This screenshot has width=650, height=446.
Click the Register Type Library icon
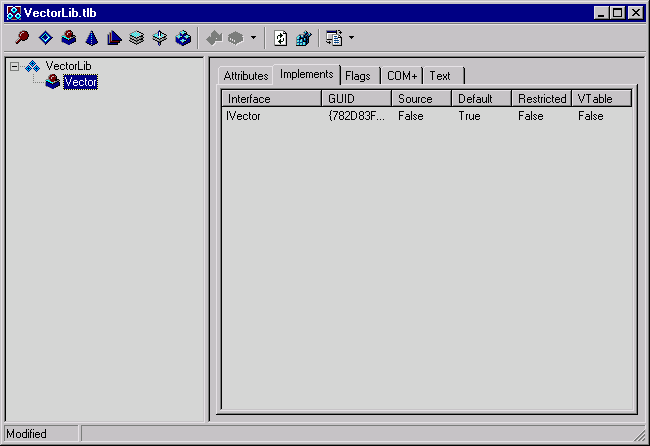[303, 38]
